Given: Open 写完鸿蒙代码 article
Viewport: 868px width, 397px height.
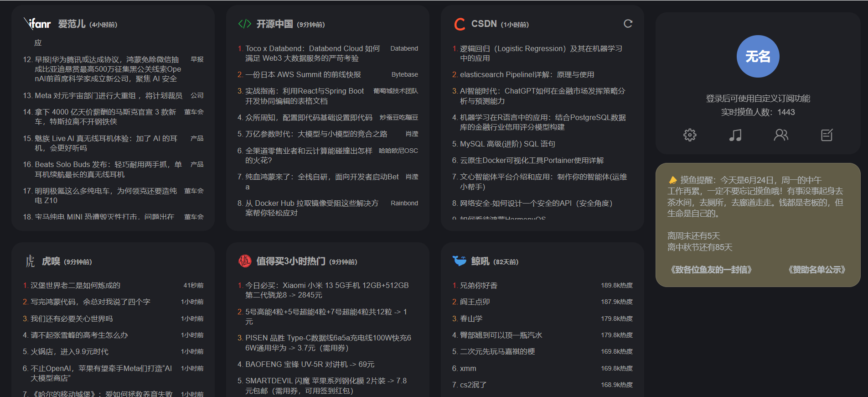Looking at the screenshot, I should pos(90,302).
